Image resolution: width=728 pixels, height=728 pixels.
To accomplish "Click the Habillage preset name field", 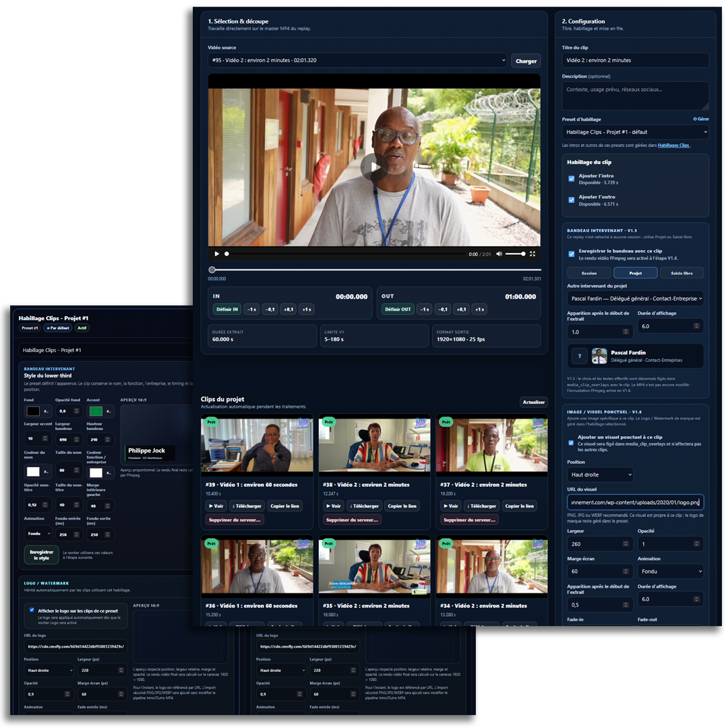I will [107, 350].
